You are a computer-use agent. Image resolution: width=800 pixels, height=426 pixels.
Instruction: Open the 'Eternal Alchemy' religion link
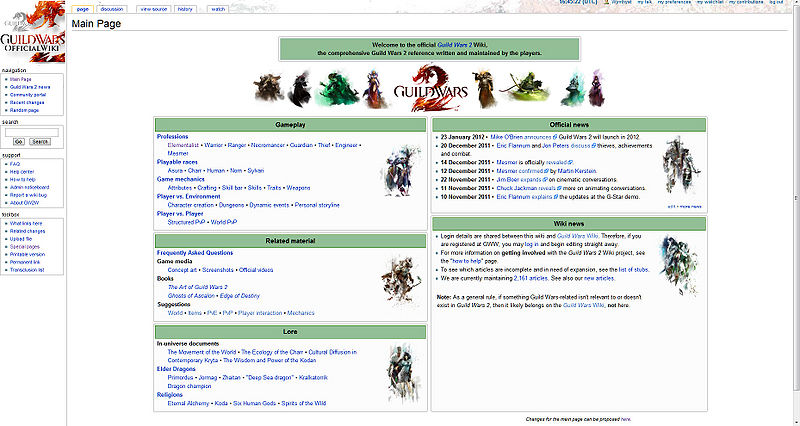pyautogui.click(x=188, y=404)
